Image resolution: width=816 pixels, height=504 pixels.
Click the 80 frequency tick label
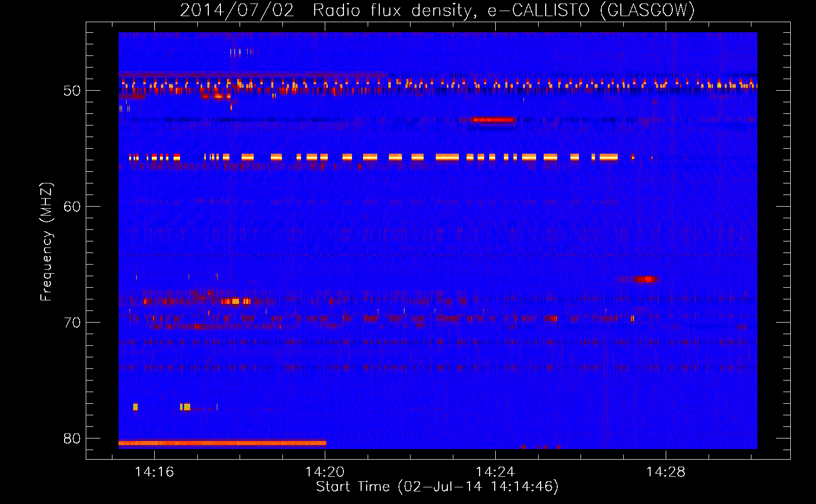[x=72, y=438]
